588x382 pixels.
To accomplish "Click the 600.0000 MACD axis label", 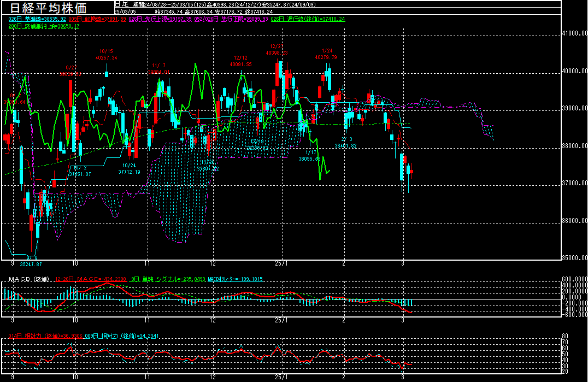I will (x=575, y=279).
